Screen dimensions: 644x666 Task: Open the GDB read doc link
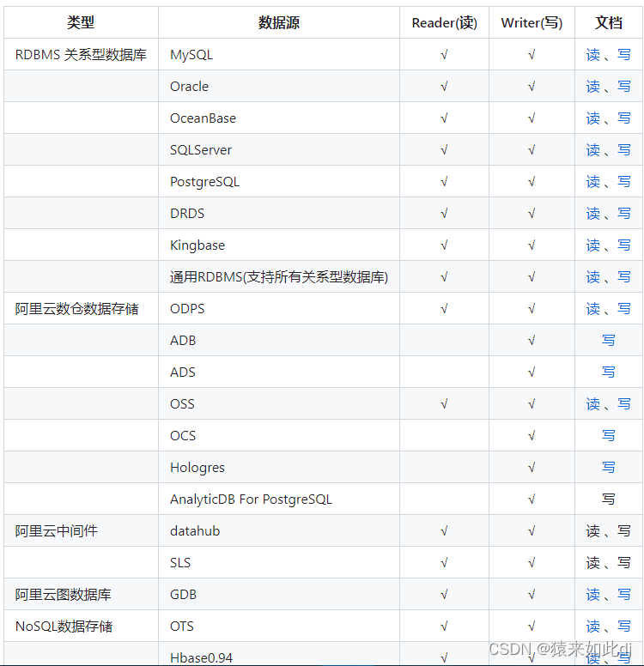pyautogui.click(x=593, y=595)
